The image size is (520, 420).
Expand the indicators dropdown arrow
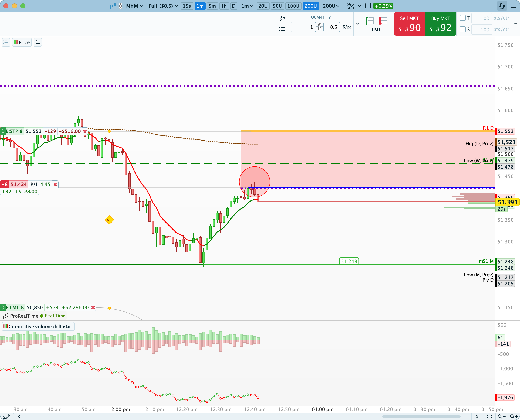click(360, 6)
